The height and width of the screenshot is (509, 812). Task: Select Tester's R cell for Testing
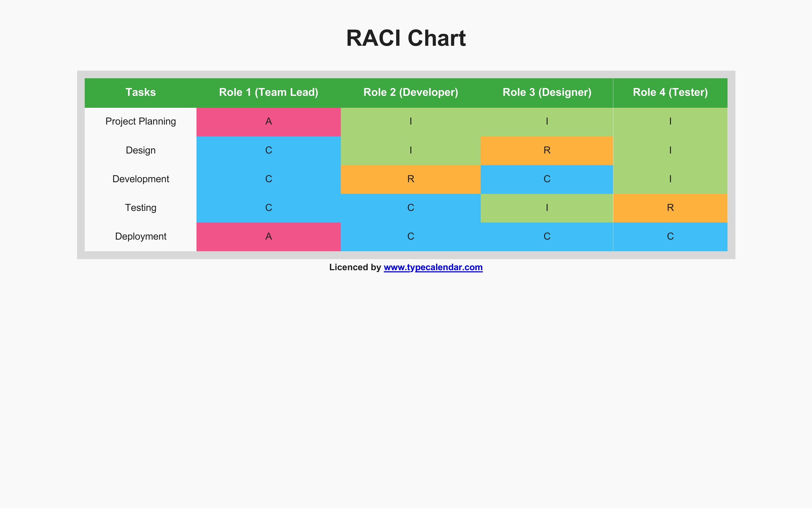pyautogui.click(x=670, y=208)
